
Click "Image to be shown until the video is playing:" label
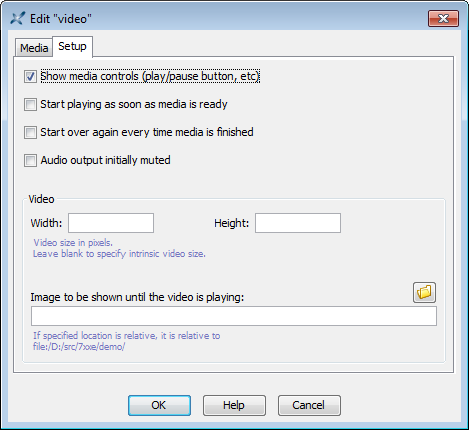[137, 297]
